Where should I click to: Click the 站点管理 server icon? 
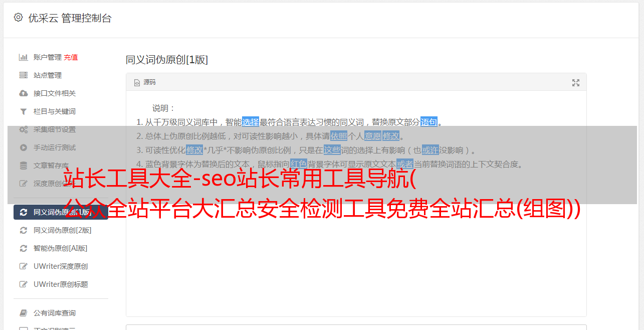tap(23, 75)
